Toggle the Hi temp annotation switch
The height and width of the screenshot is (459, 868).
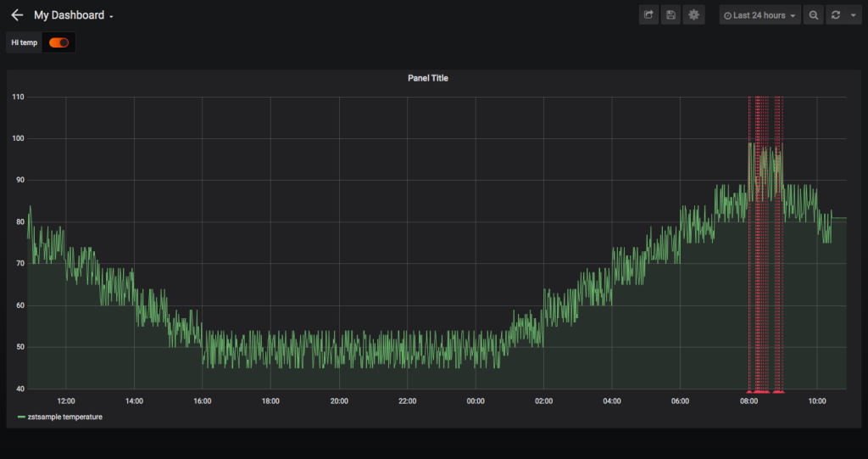tap(58, 42)
